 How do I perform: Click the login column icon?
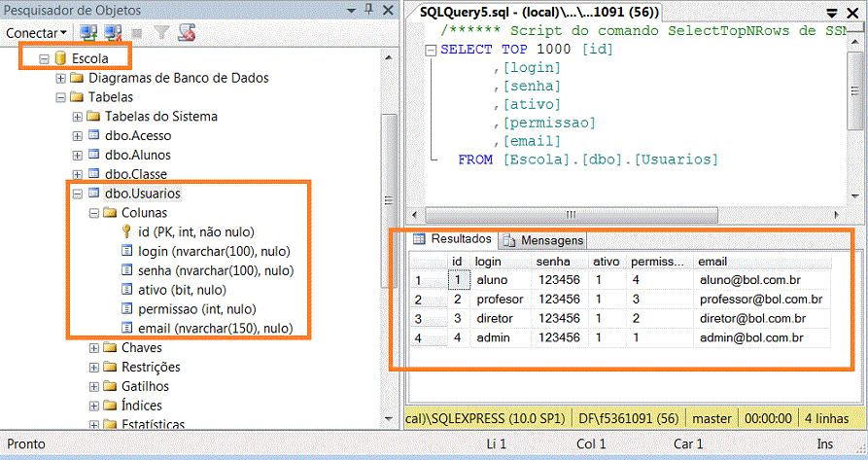(126, 251)
